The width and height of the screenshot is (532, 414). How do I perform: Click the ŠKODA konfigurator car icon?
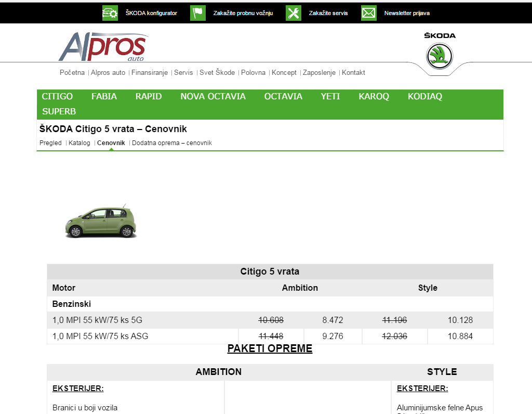coord(110,13)
